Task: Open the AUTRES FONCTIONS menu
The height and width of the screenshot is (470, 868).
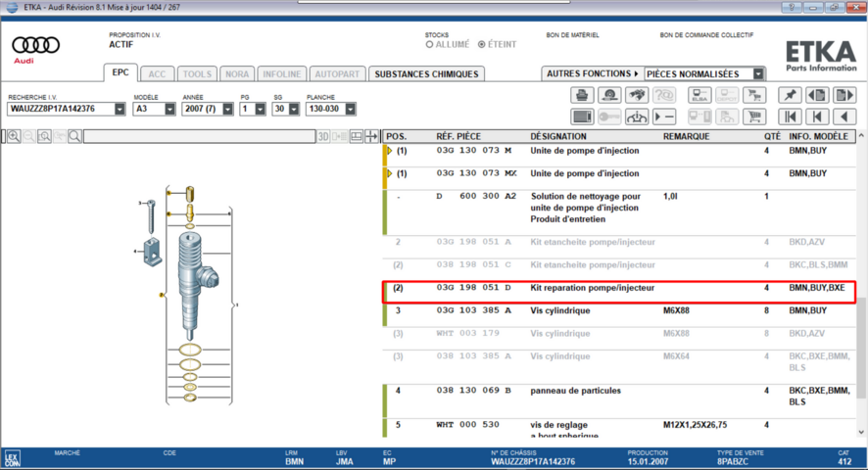Action: (593, 73)
